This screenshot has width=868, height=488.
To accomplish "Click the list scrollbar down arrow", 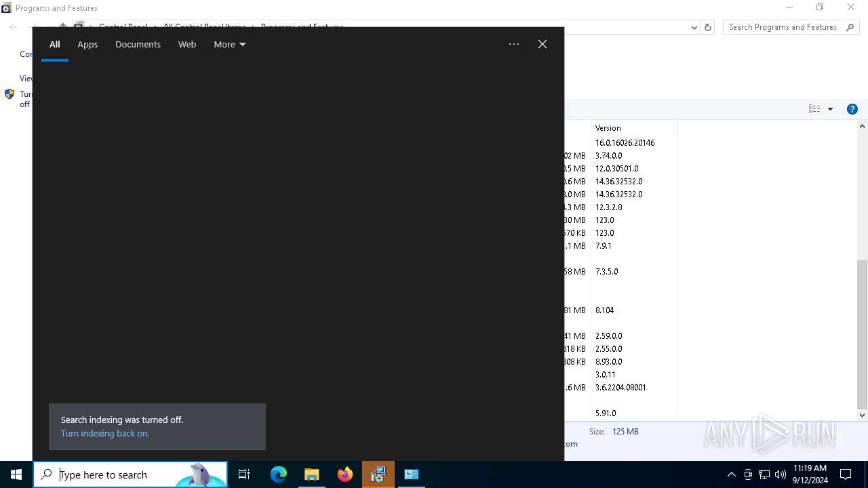I will [x=863, y=415].
